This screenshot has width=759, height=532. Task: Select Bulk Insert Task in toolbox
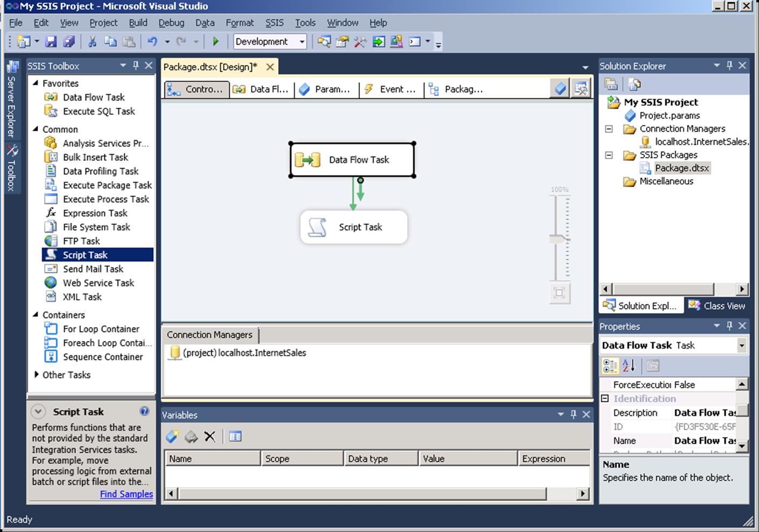pyautogui.click(x=95, y=157)
